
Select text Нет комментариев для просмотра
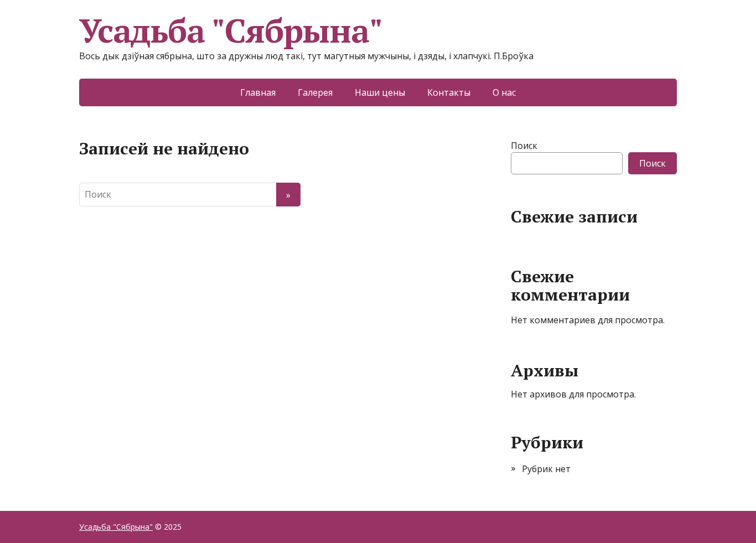click(x=588, y=320)
